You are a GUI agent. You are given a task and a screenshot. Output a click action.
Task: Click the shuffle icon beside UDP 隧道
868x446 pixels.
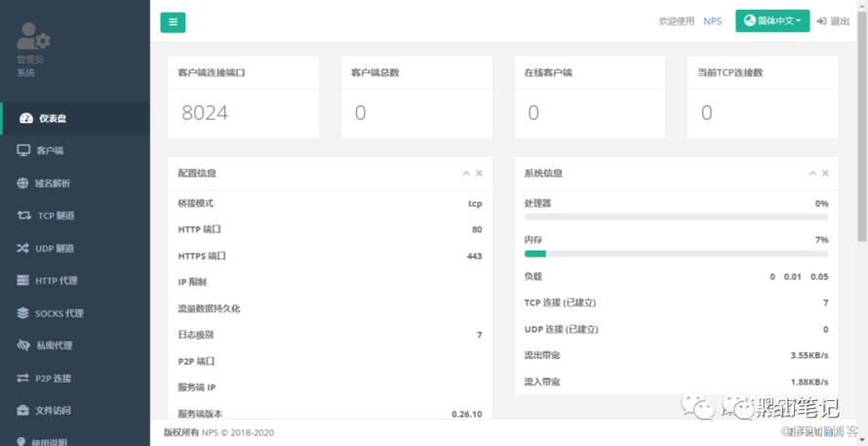click(x=24, y=248)
